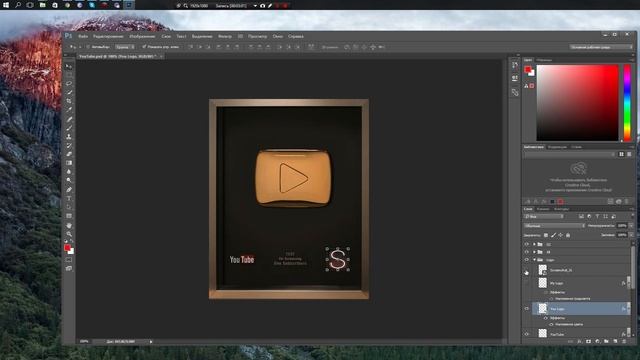Click the Windows Start button

tap(6, 5)
